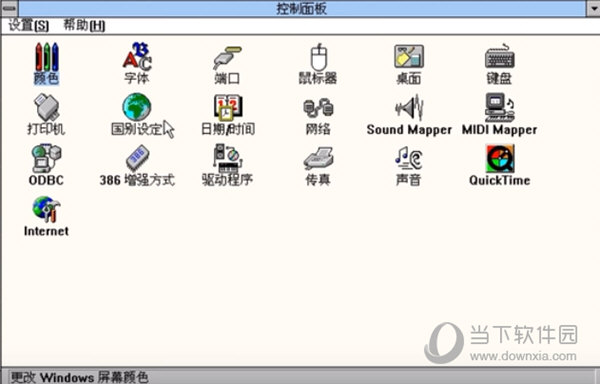Open the Internet globe icon
Image resolution: width=600 pixels, height=384 pixels.
click(x=46, y=209)
